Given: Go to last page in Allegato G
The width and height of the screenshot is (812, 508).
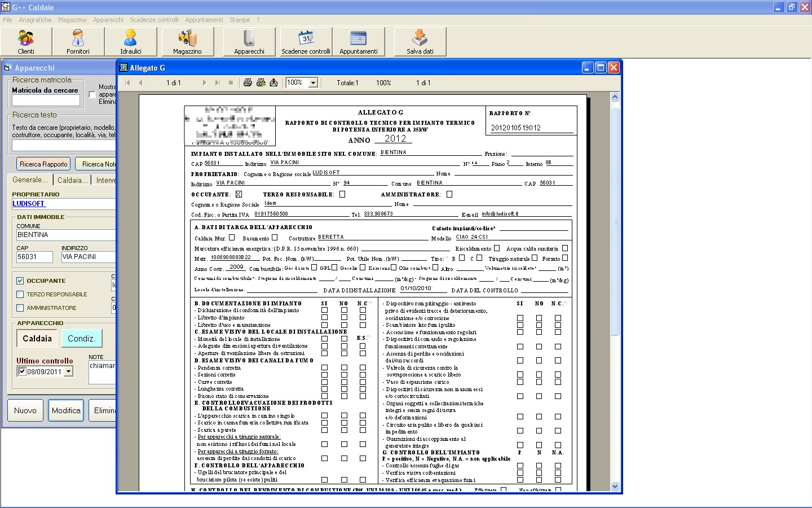Looking at the screenshot, I should 217,82.
